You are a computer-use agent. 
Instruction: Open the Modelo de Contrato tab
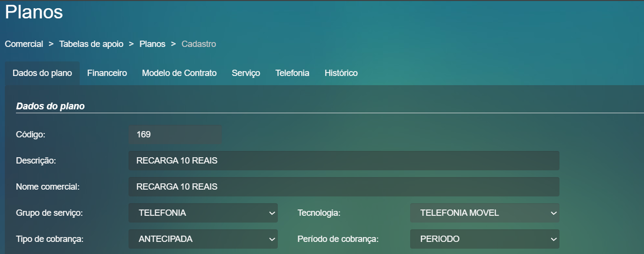pyautogui.click(x=179, y=73)
